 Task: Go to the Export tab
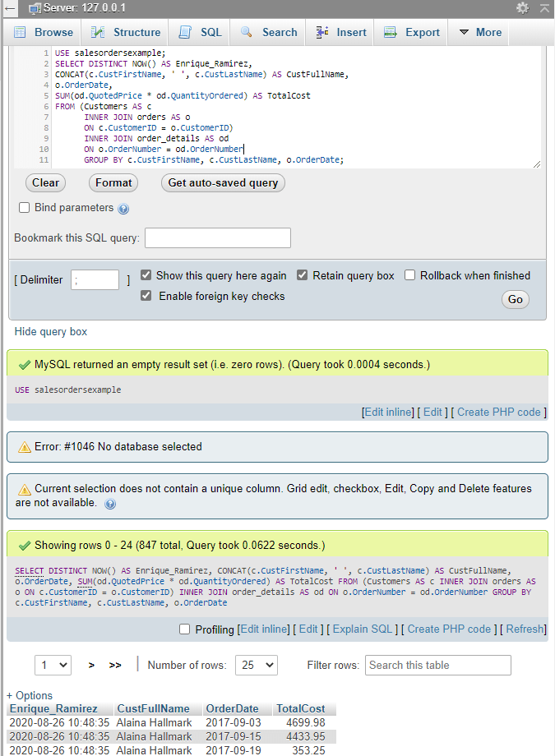[412, 32]
